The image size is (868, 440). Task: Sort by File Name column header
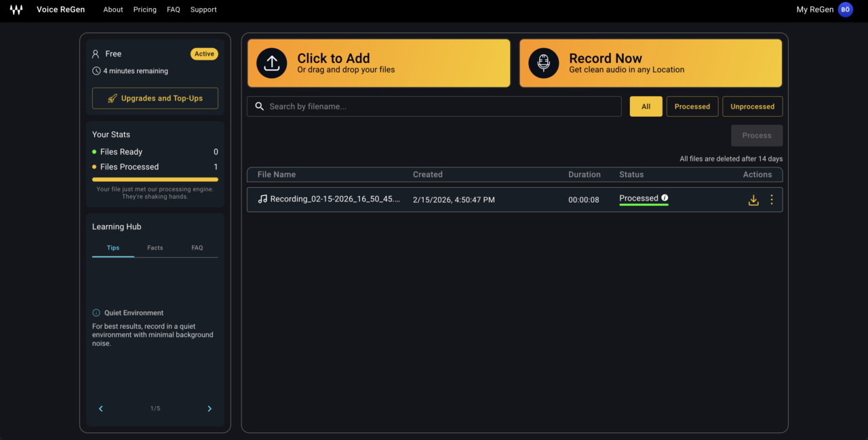(x=277, y=174)
